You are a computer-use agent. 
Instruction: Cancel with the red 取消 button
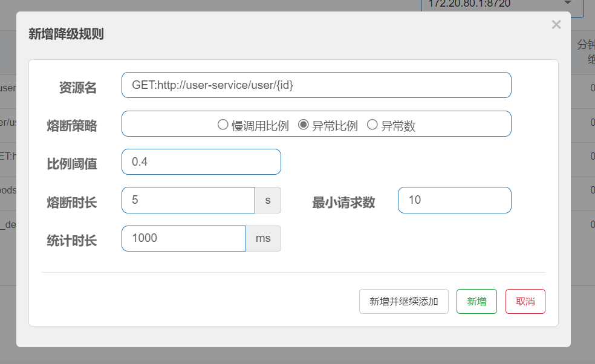[x=525, y=302]
